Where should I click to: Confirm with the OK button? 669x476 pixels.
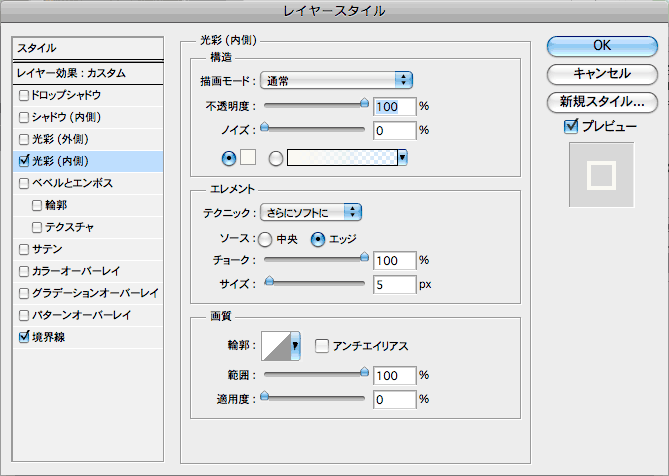click(x=602, y=46)
